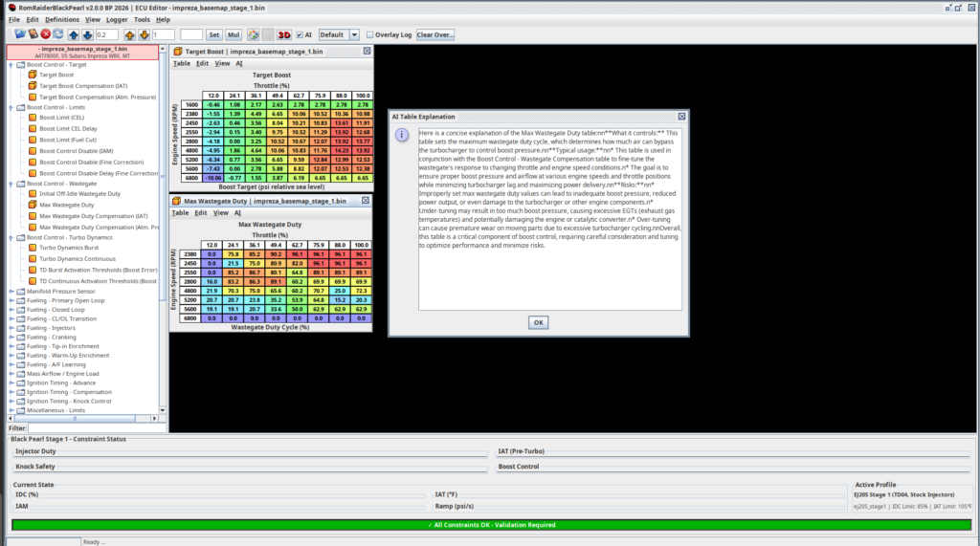Image resolution: width=980 pixels, height=546 pixels.
Task: Open the Default dropdown in toolbar
Action: click(x=354, y=34)
